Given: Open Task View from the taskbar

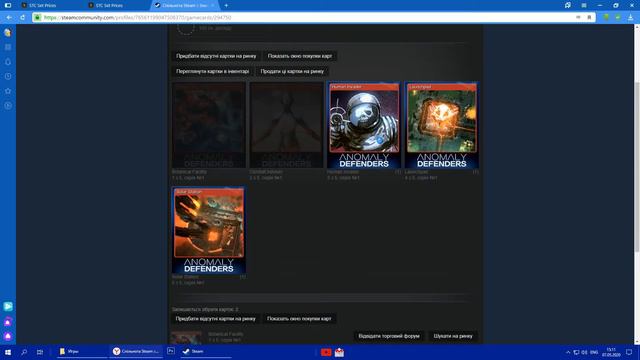Looking at the screenshot, I should [x=40, y=352].
